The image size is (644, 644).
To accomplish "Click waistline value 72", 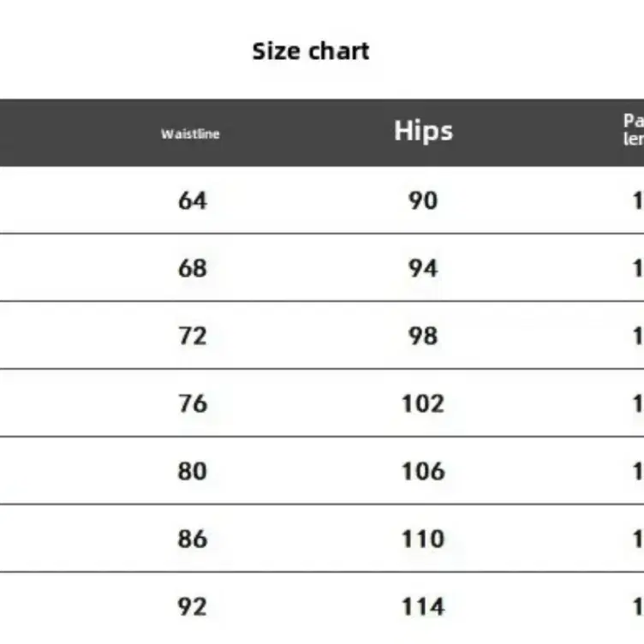I will [x=192, y=336].
